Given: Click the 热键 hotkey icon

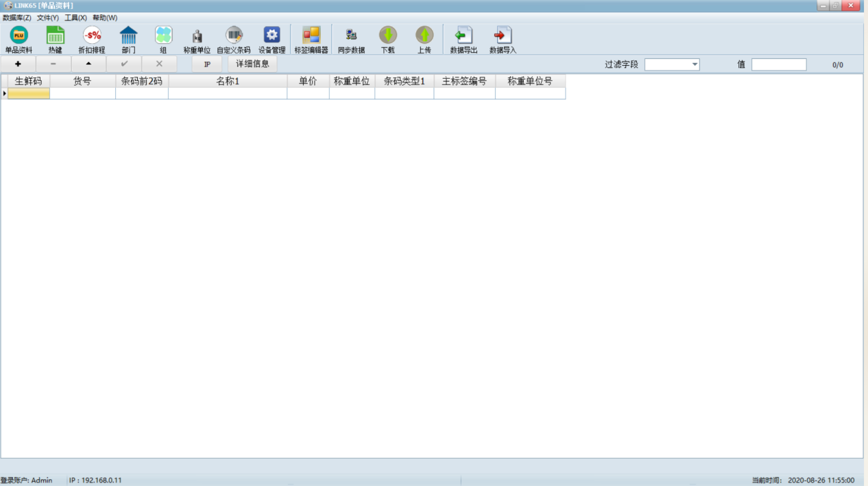Looking at the screenshot, I should 55,36.
